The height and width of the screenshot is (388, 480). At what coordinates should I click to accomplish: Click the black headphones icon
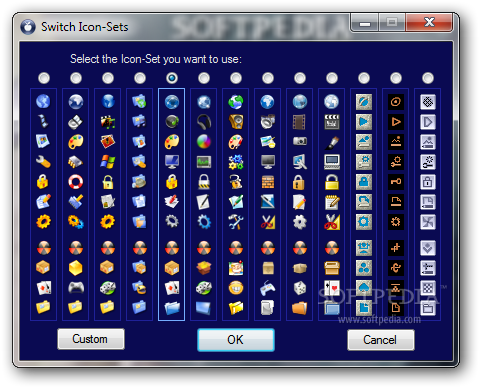coord(204,122)
